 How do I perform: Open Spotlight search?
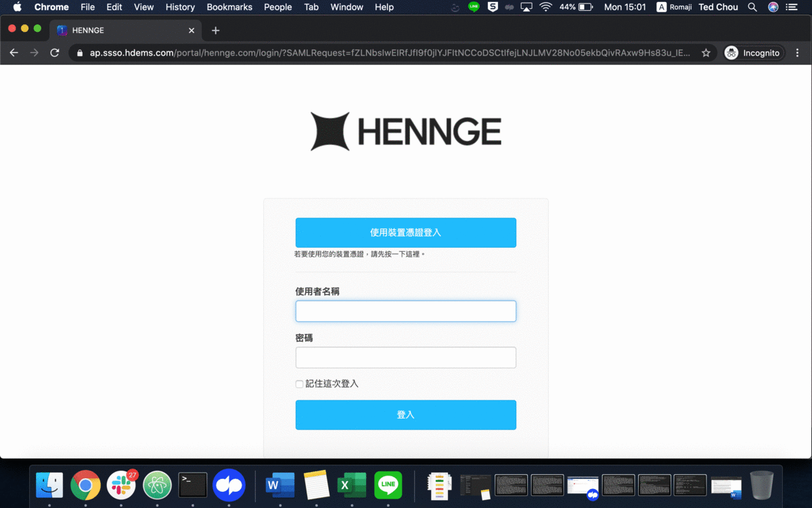(x=752, y=7)
